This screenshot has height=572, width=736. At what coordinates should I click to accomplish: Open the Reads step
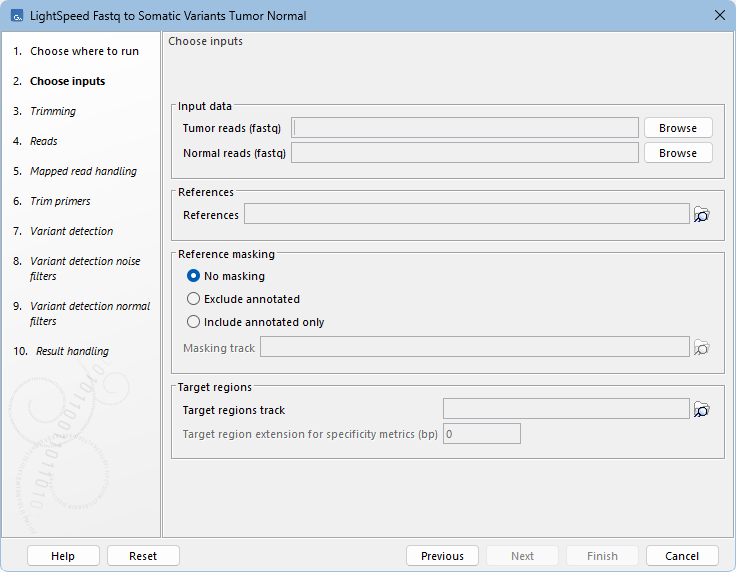pyautogui.click(x=44, y=141)
